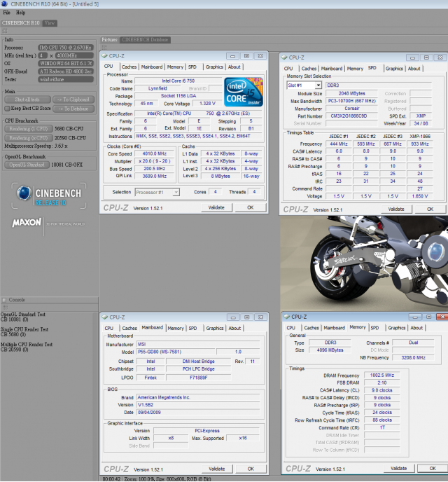Run Rendering (1 CPU) benchmark
The width and height of the screenshot is (448, 482).
pyautogui.click(x=28, y=129)
